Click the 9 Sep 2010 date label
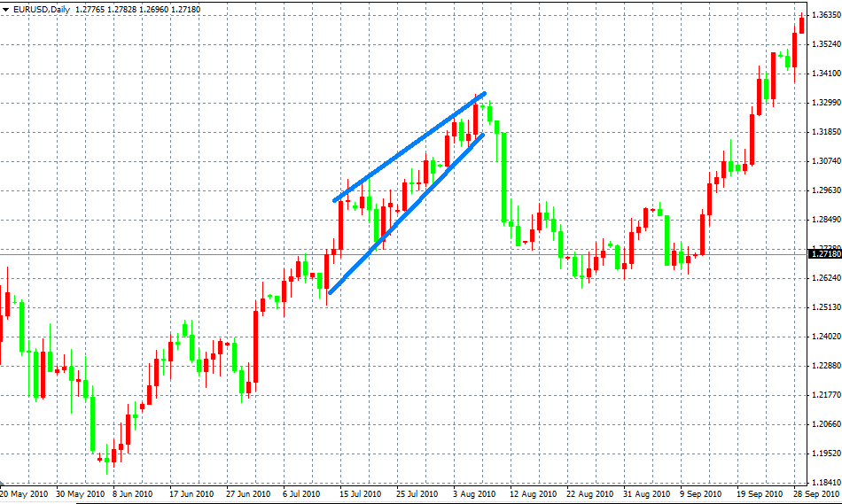Image resolution: width=842 pixels, height=504 pixels. [x=700, y=493]
